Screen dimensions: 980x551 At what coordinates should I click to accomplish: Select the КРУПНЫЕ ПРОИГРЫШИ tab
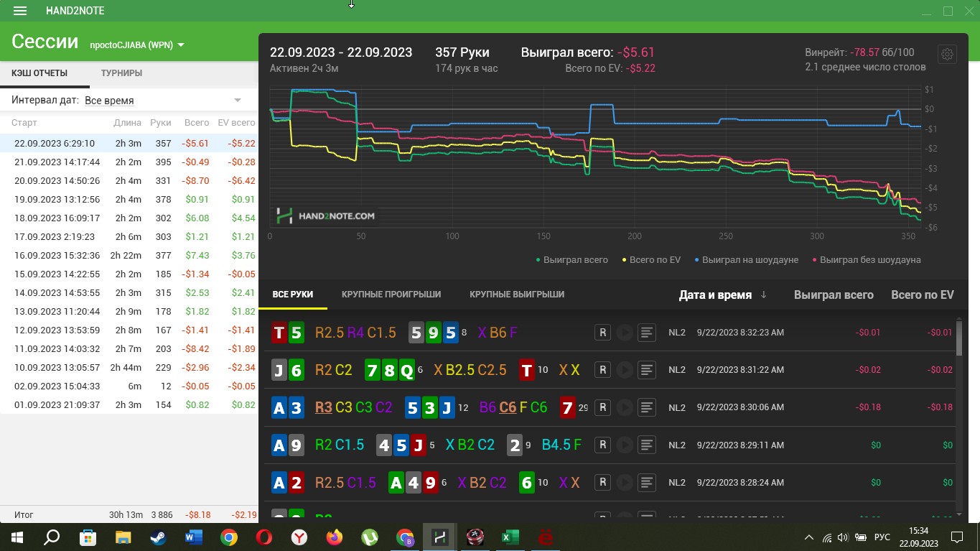pos(391,295)
